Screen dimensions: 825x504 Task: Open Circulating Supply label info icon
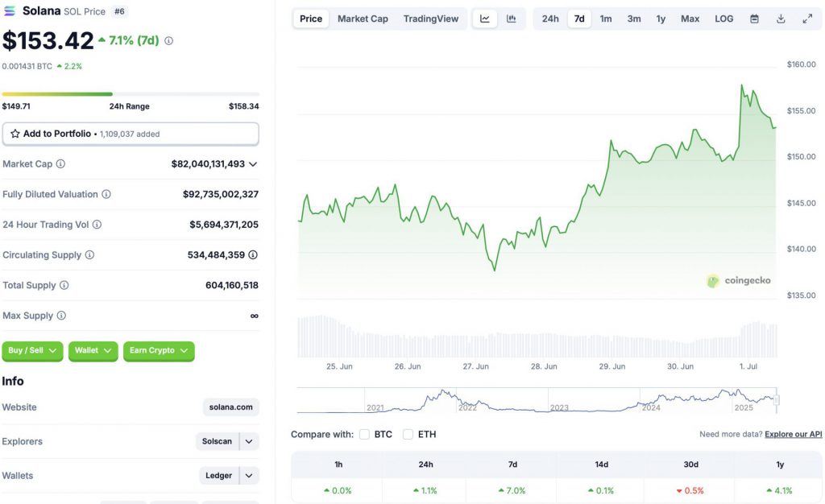(x=89, y=255)
